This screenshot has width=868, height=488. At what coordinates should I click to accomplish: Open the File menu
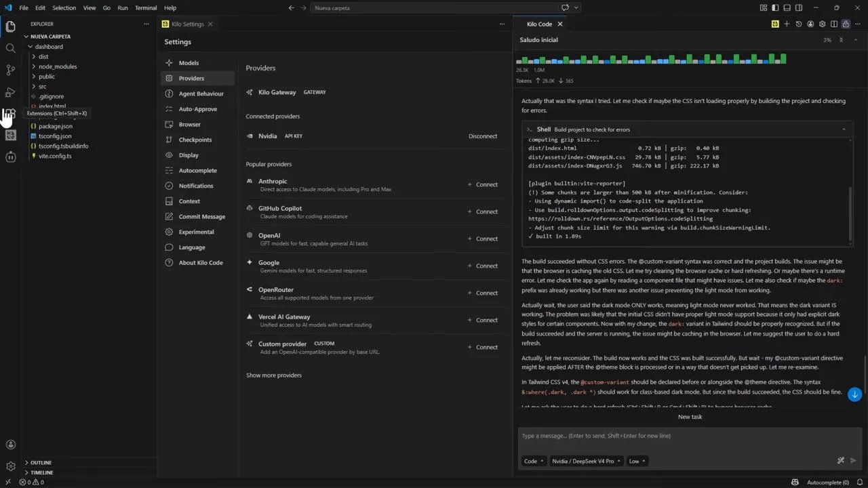click(23, 7)
